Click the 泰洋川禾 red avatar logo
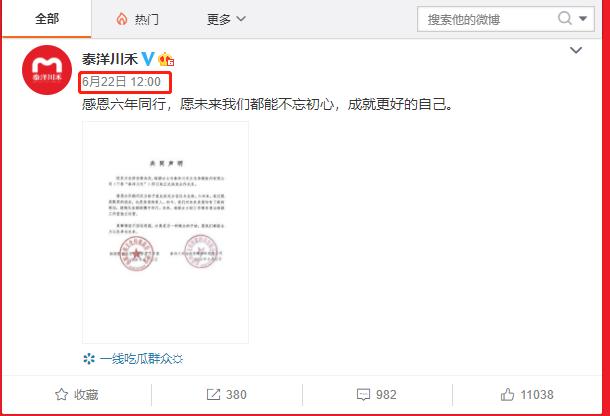Screen dimensions: 610x416 pos(47,70)
